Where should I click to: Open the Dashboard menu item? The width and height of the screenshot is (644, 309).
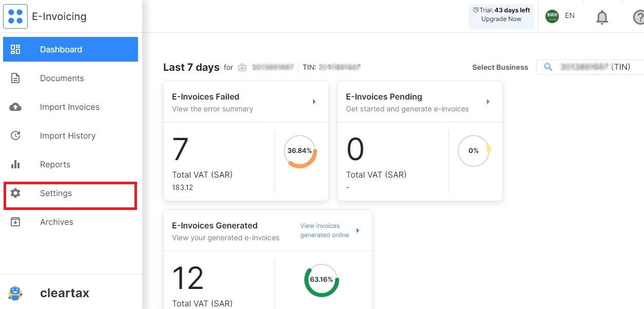70,49
